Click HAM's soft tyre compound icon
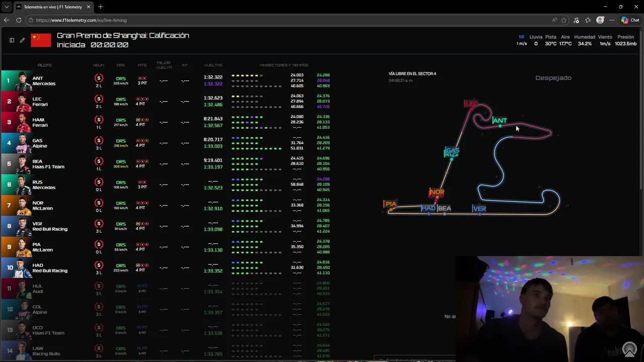The image size is (644, 362). 99,120
